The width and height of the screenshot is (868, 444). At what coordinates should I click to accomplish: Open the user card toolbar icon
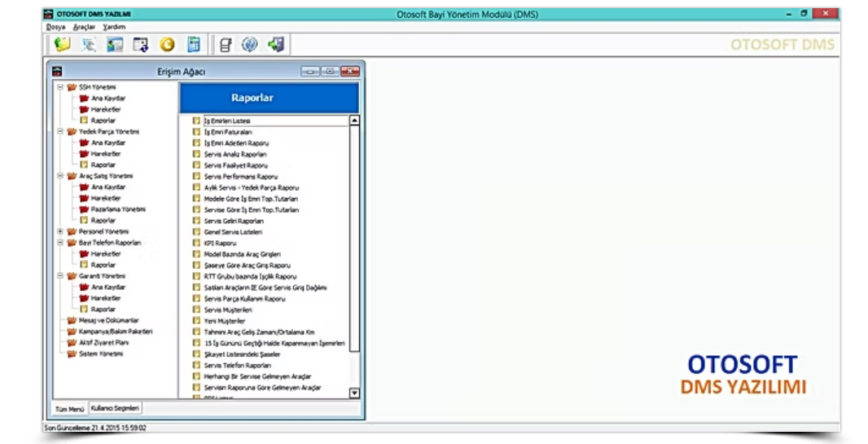coord(115,45)
